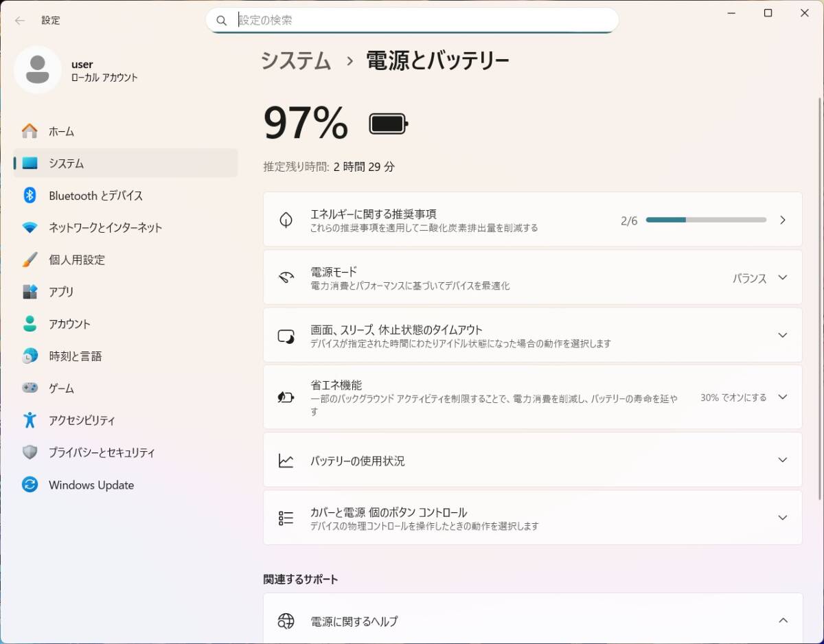
Task: Click the Home icon in sidebar
Action: (x=30, y=131)
